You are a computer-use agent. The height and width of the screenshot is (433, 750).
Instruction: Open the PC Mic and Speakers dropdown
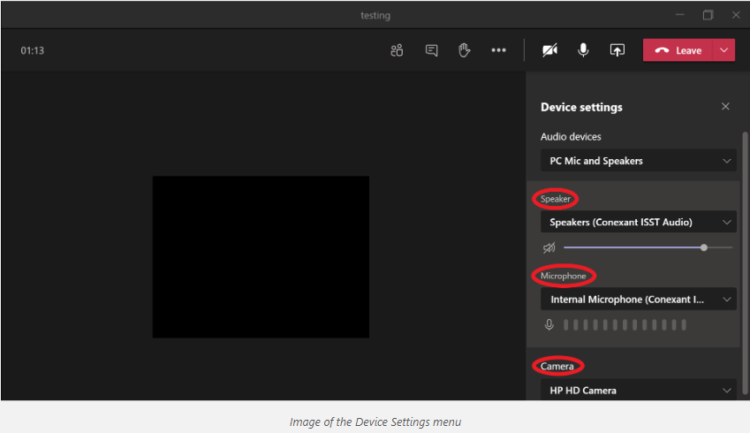point(638,161)
